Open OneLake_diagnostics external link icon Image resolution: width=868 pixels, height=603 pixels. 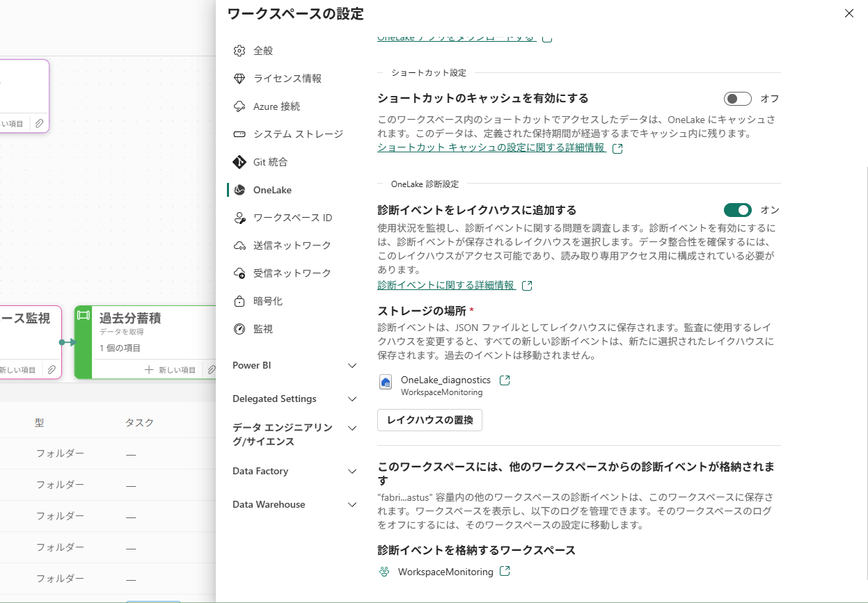point(505,380)
